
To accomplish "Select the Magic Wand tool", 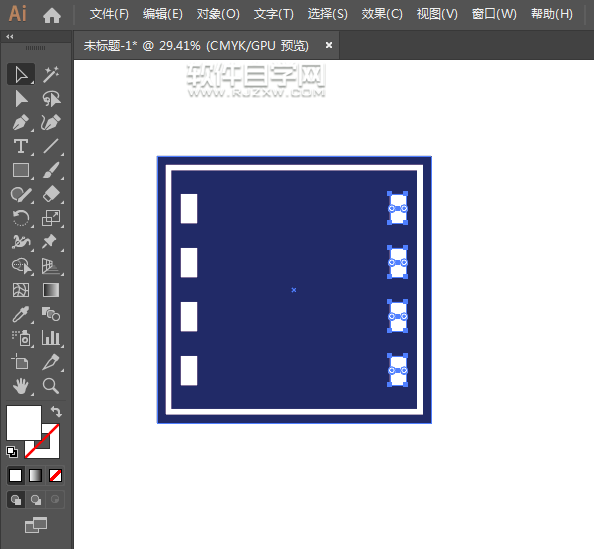I will (51, 74).
